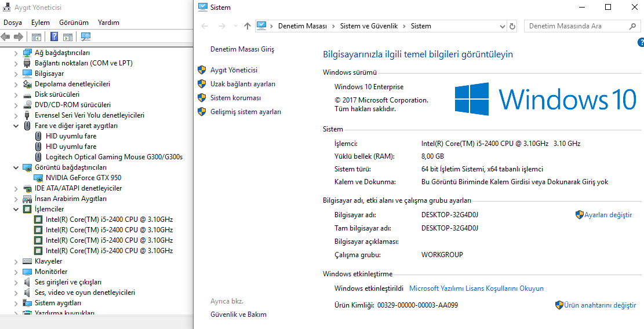
Task: Click the Windows 10 Enterprise text
Action: (x=369, y=87)
